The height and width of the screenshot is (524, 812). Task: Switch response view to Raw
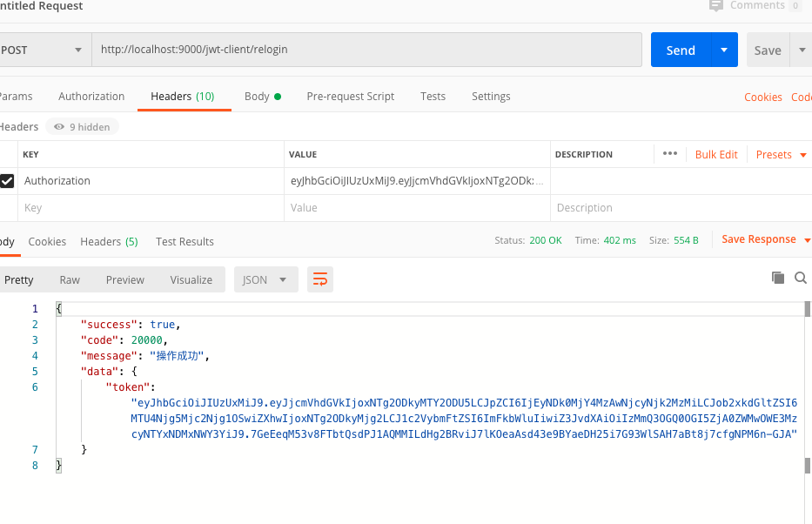click(x=70, y=279)
